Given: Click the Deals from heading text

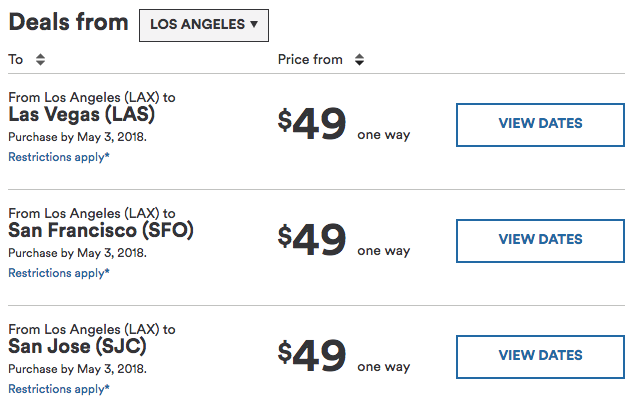Looking at the screenshot, I should point(68,22).
